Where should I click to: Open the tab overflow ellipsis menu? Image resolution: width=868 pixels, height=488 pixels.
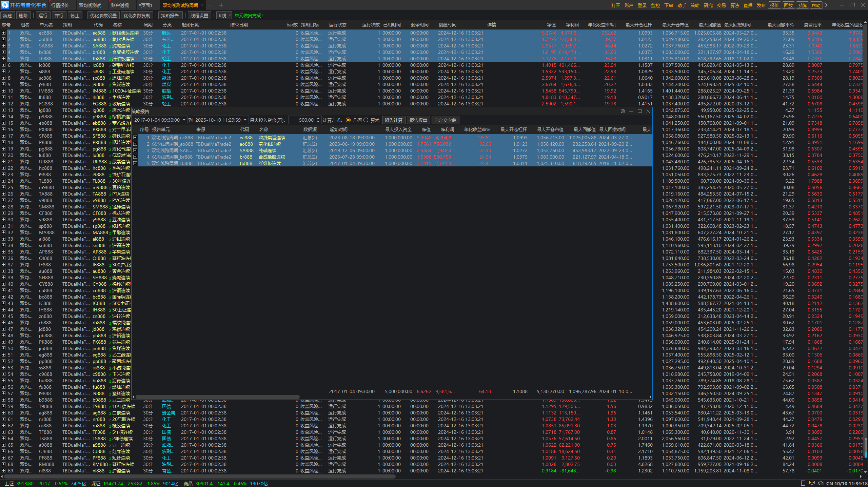pyautogui.click(x=211, y=5)
